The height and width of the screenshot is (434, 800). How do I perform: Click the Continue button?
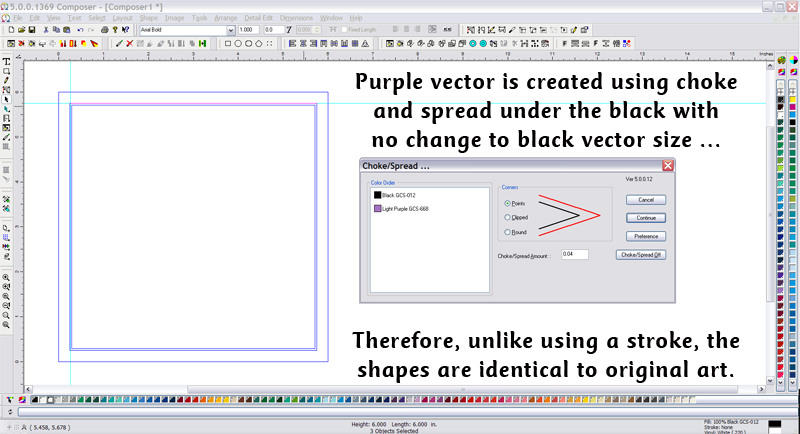(646, 218)
